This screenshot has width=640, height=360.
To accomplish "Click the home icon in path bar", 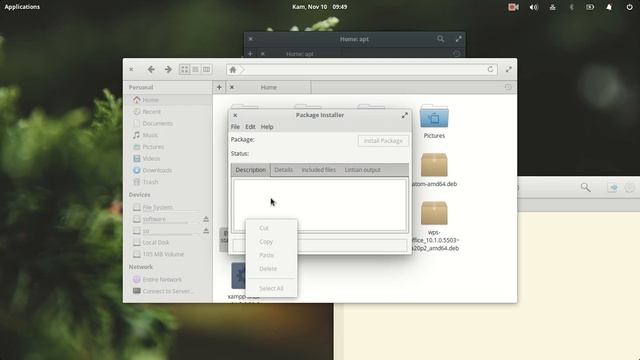I will pos(233,70).
